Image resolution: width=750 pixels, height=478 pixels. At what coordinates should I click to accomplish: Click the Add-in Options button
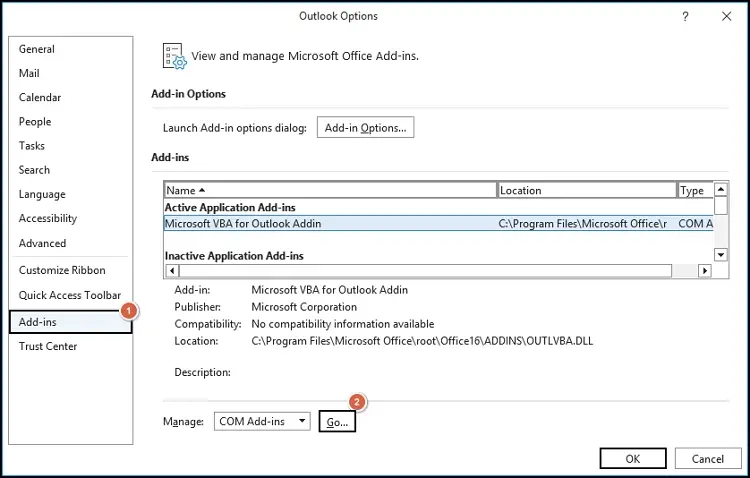pos(365,127)
